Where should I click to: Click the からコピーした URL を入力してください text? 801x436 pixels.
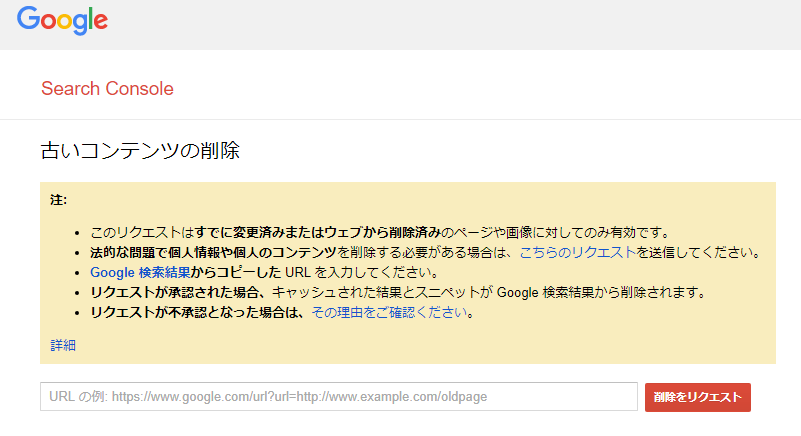314,272
